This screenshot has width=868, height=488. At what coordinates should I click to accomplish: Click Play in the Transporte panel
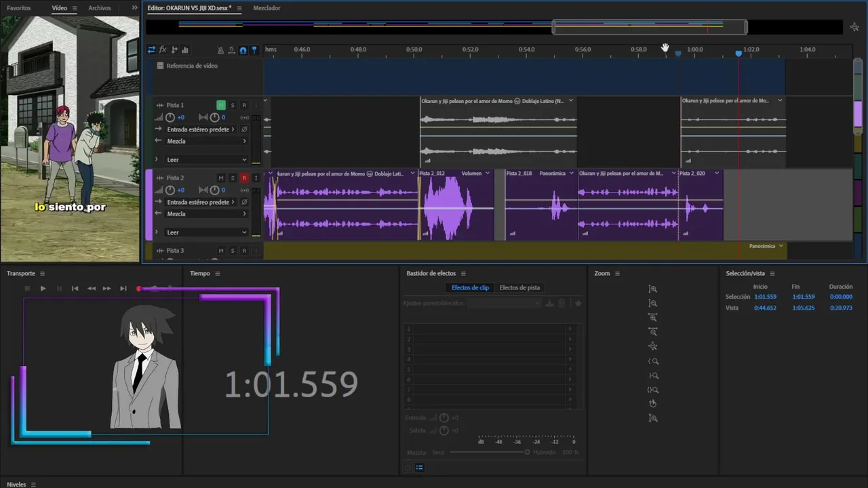tap(43, 288)
